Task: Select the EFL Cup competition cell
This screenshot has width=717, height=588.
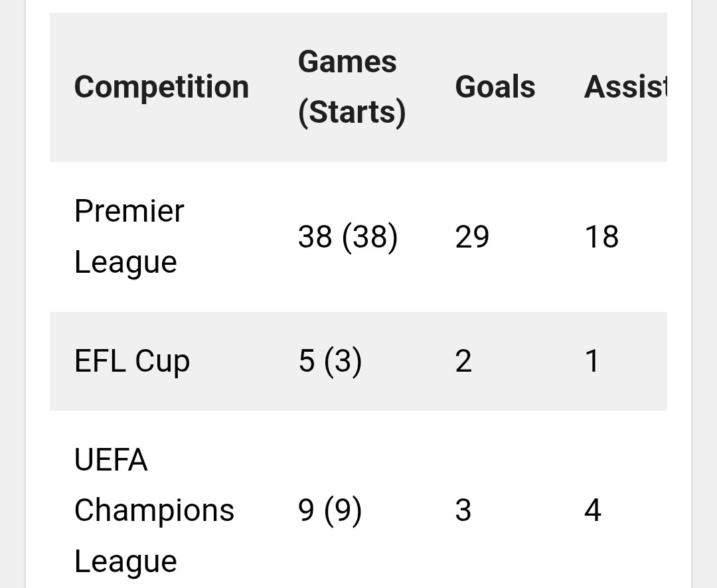Action: (132, 361)
